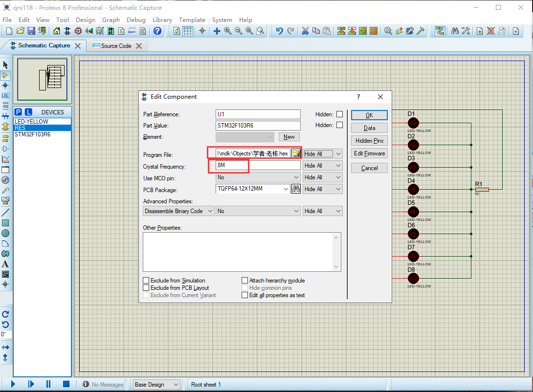Click the blue Help question mark icon
The image size is (533, 392).
[x=157, y=31]
